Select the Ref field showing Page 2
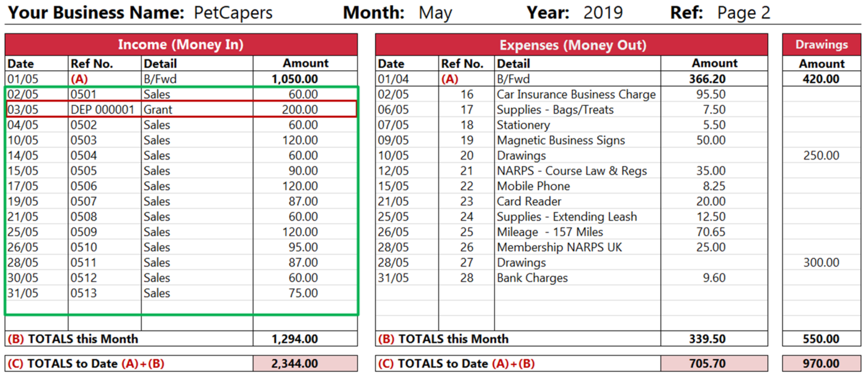868x377 pixels. [x=743, y=13]
